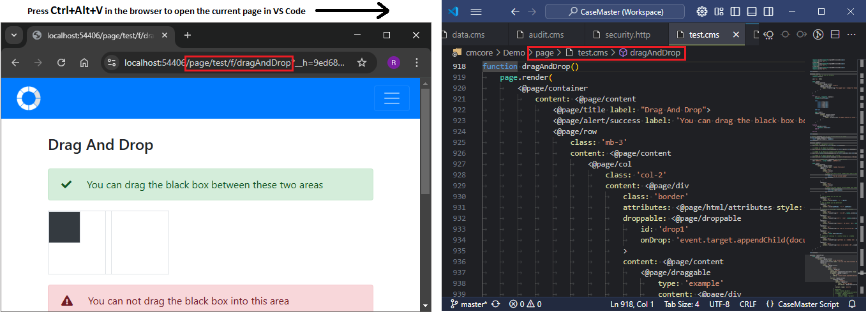
Task: Open VS Code hamburger application menu
Action: (476, 11)
